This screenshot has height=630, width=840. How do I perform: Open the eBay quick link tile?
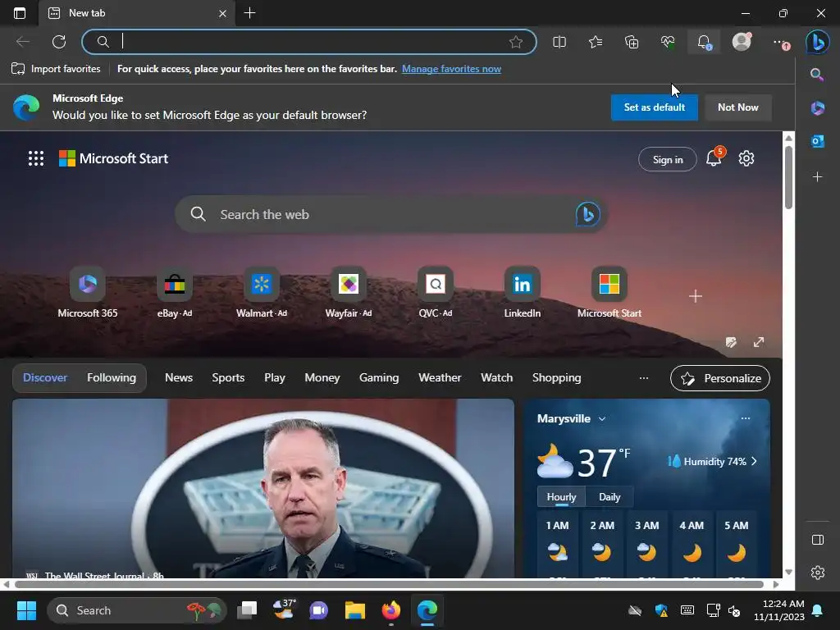click(x=175, y=293)
